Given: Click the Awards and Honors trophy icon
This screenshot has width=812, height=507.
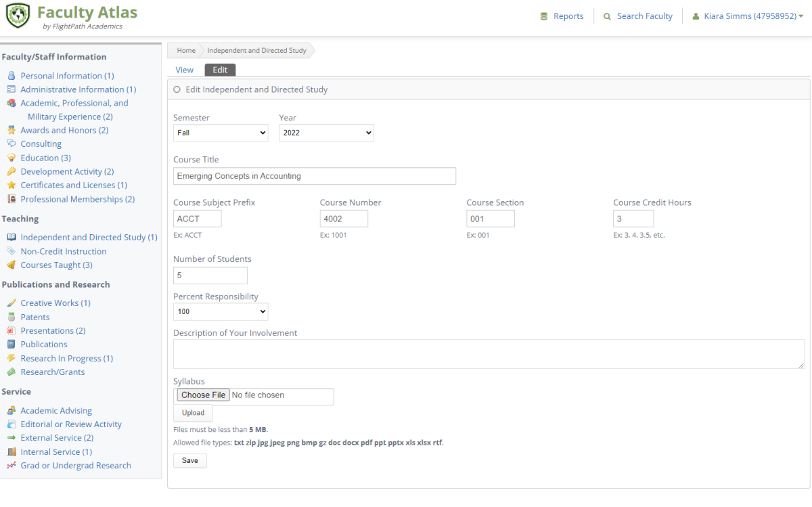Looking at the screenshot, I should click(x=11, y=130).
